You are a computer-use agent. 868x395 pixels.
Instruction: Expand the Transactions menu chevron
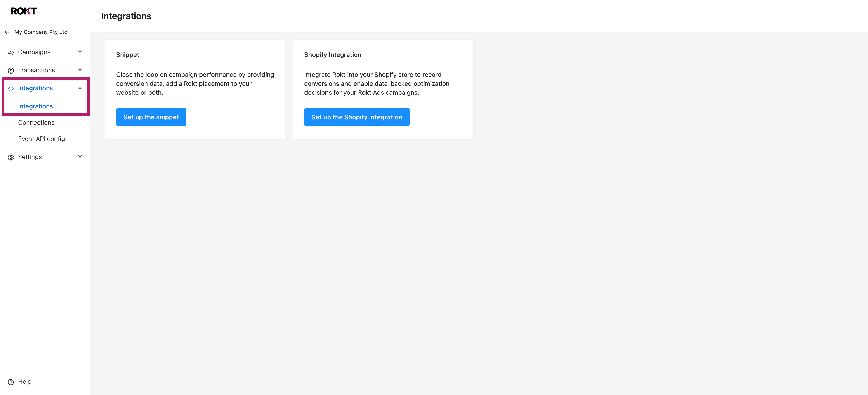click(80, 70)
